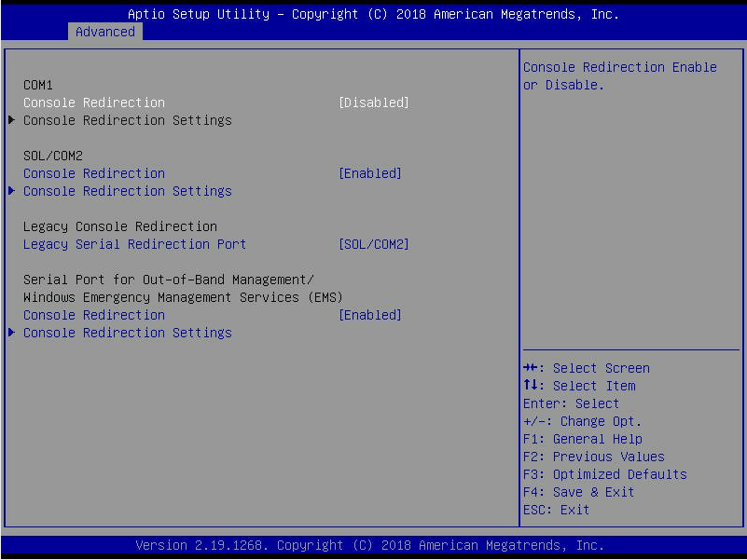Click arrow beside EMS Console Redirection Settings
This screenshot has width=747, height=560.
[x=12, y=333]
